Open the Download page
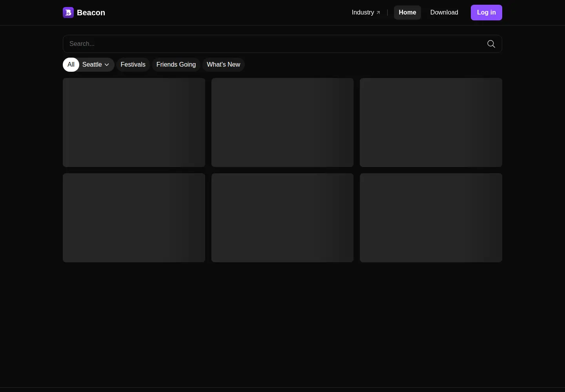Image resolution: width=565 pixels, height=392 pixels. click(x=444, y=13)
